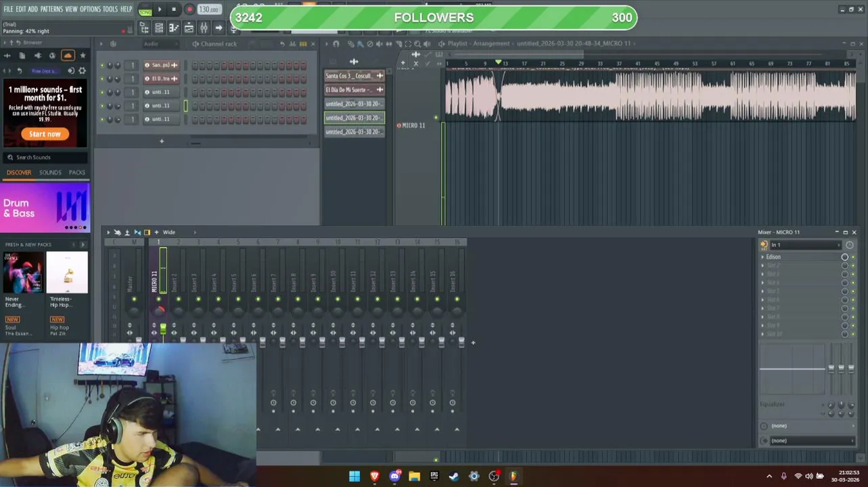Open the PATTERNS menu
Viewport: 868px width, 487px height.
[51, 9]
